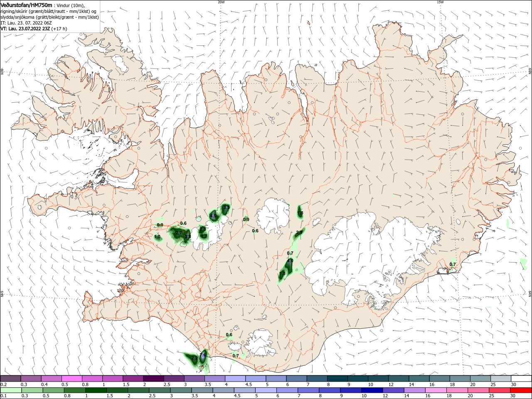Click the bright pink swatch labeled 0.5
This screenshot has height=399, width=532.
coord(71,378)
